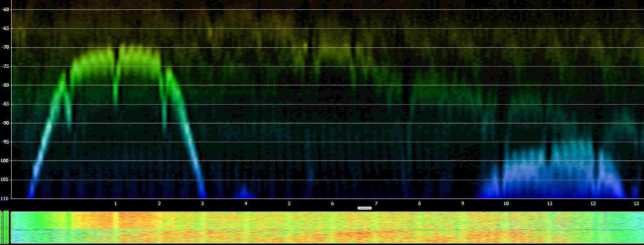
Task: Choose channel 9 on the axis
Action: pos(462,203)
